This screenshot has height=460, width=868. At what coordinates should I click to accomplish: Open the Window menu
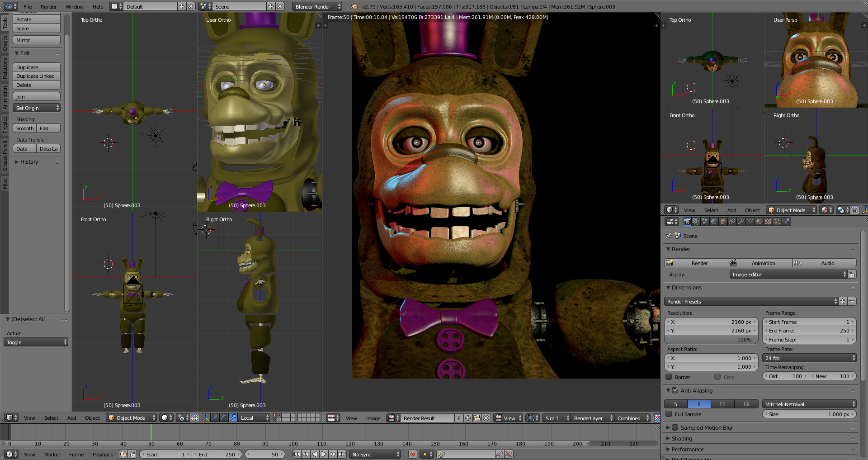pyautogui.click(x=74, y=7)
